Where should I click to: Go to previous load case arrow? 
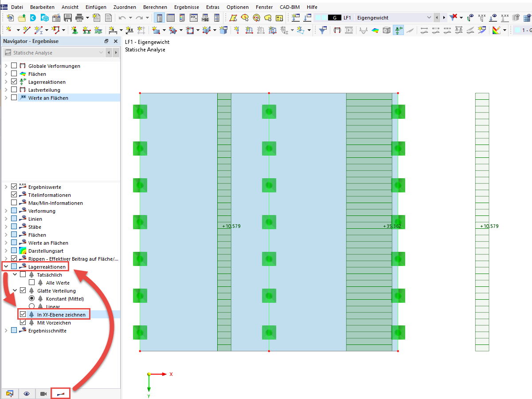click(x=437, y=17)
